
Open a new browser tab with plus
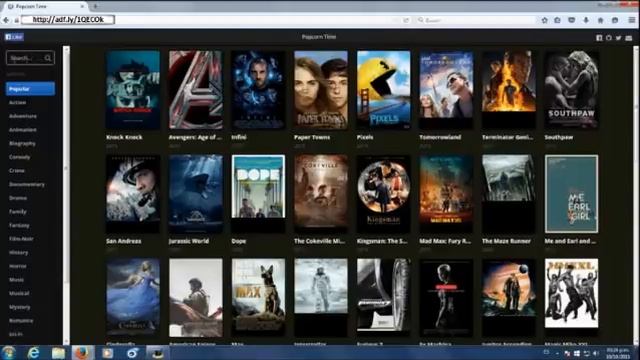click(x=95, y=7)
